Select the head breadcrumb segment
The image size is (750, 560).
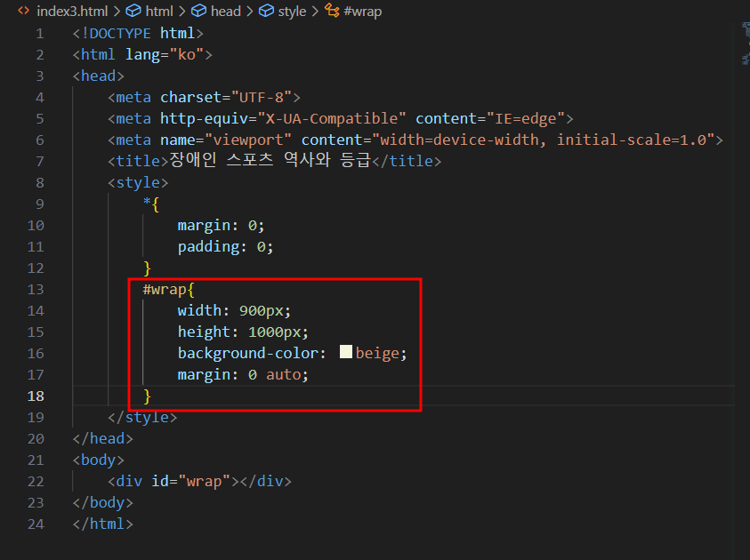tap(226, 11)
